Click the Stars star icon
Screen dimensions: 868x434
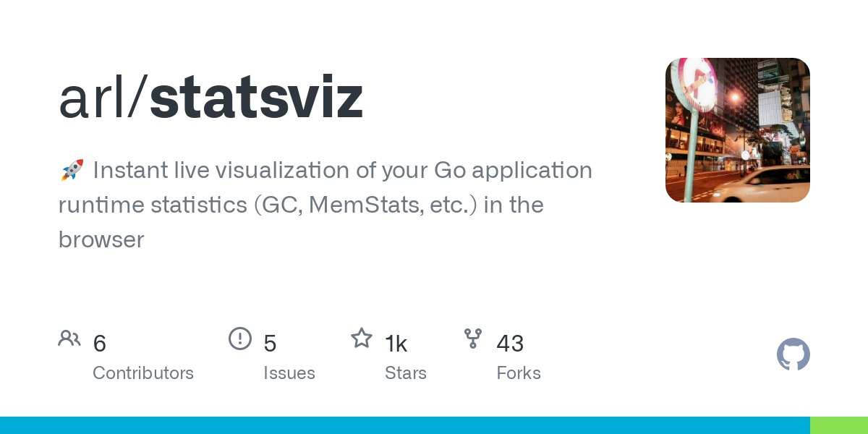(x=361, y=338)
